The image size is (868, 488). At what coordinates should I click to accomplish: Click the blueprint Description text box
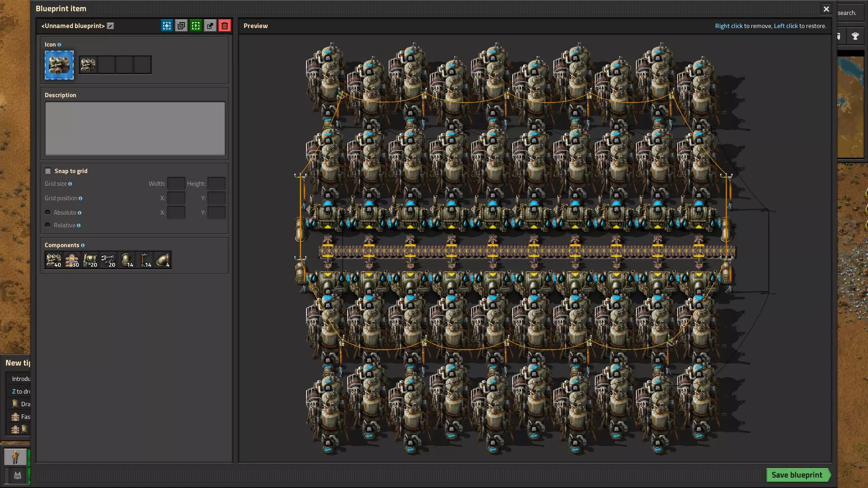pos(135,129)
